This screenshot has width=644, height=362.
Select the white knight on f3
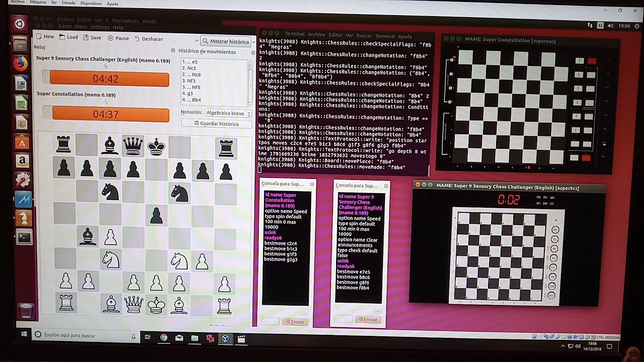tap(179, 260)
